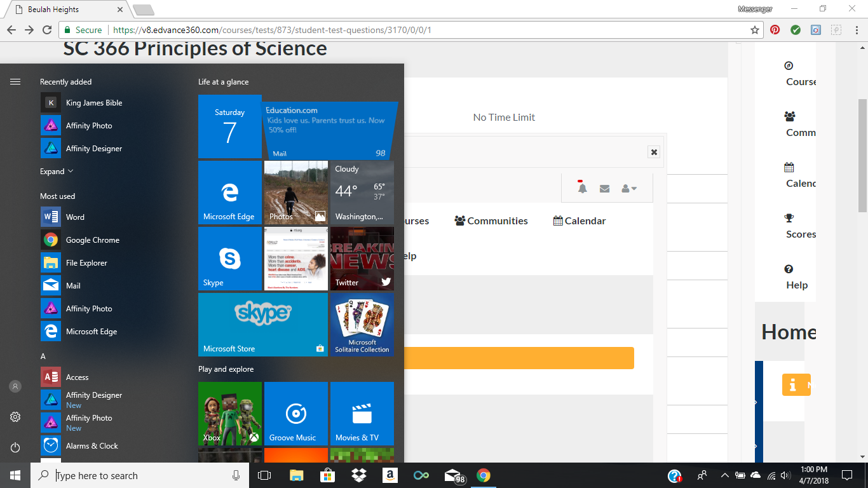
Task: Show hidden system tray icons
Action: (724, 475)
